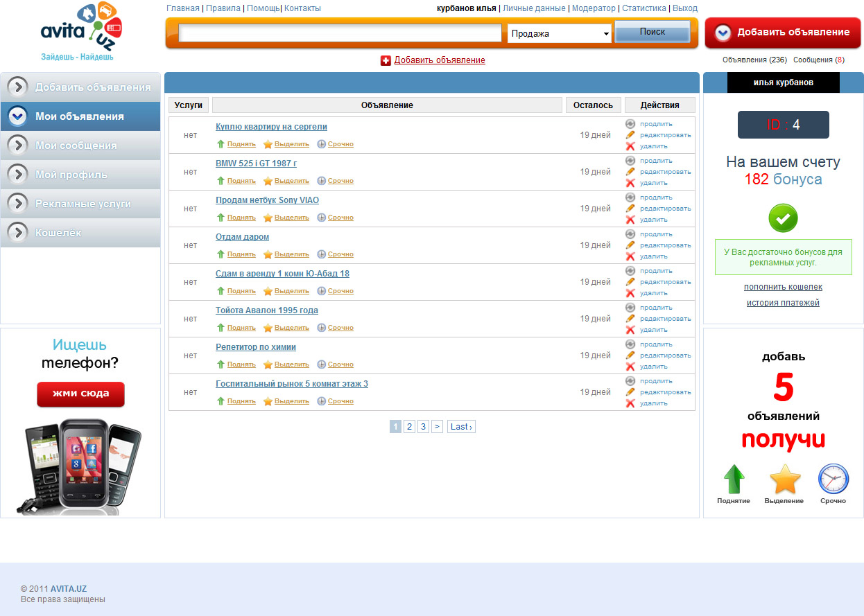864x616 pixels.
Task: Click green checkmark icon in account panel
Action: (784, 218)
